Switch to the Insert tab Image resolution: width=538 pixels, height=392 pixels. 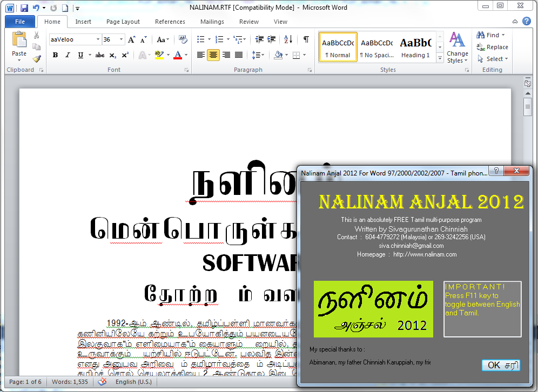[83, 22]
